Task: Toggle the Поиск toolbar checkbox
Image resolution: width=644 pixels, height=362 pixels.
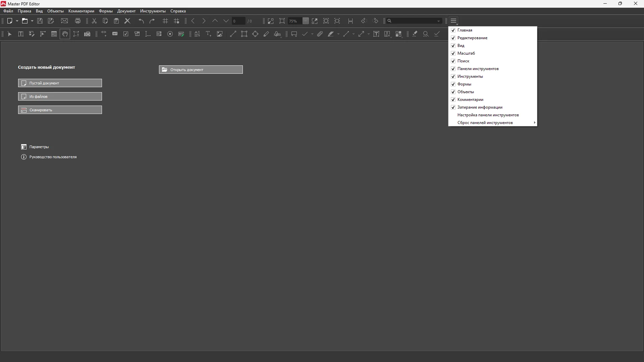Action: click(453, 61)
